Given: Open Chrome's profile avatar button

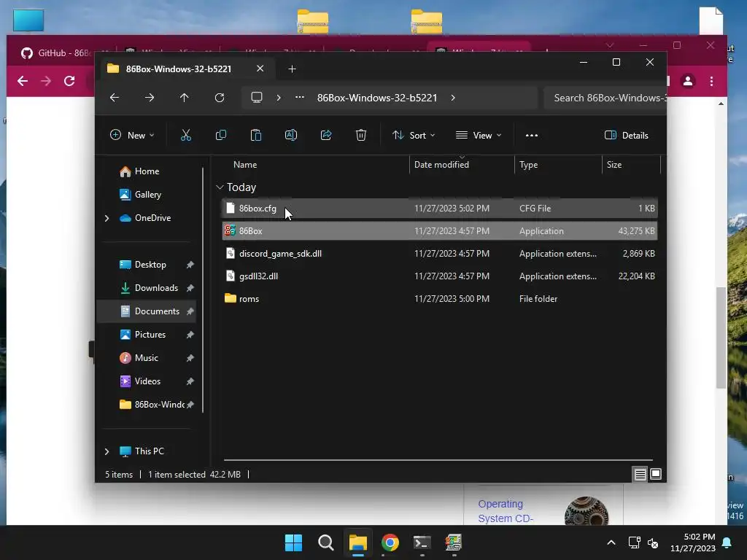Looking at the screenshot, I should click(x=688, y=82).
